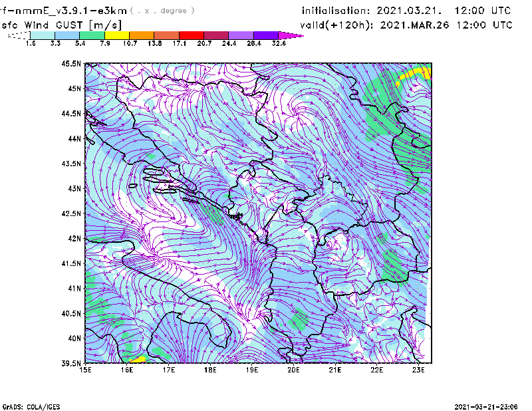Click the 22E longitude label
Image resolution: width=532 pixels, height=411 pixels.
coord(377,370)
